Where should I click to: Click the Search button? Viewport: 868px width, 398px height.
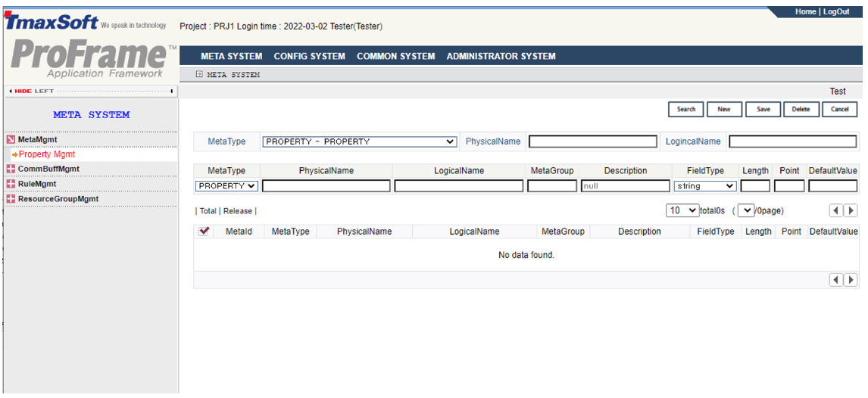(686, 110)
